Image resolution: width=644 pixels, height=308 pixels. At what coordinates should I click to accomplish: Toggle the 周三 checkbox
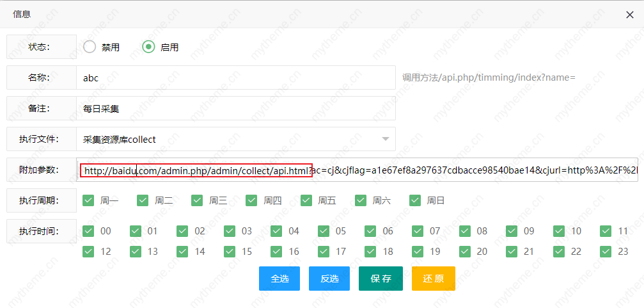[x=198, y=200]
